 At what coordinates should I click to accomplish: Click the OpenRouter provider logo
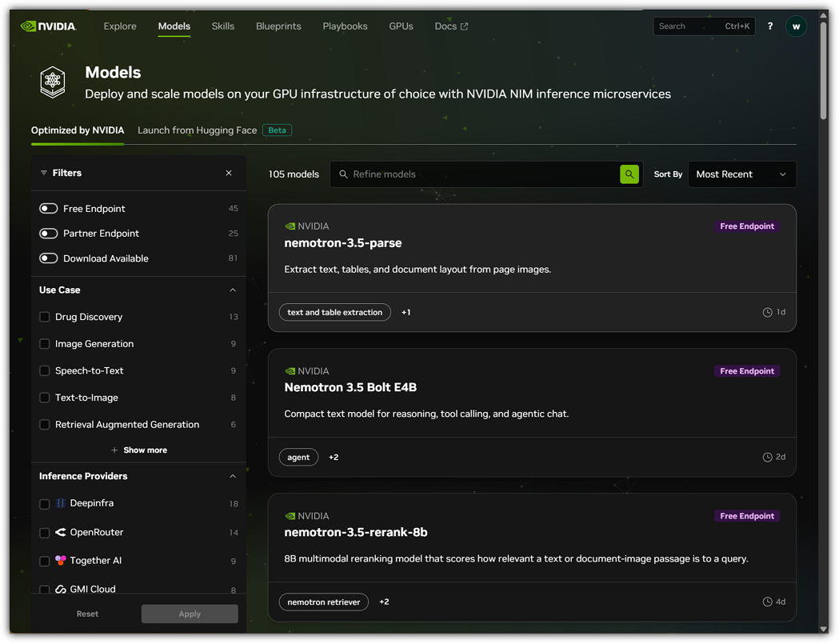[x=61, y=532]
